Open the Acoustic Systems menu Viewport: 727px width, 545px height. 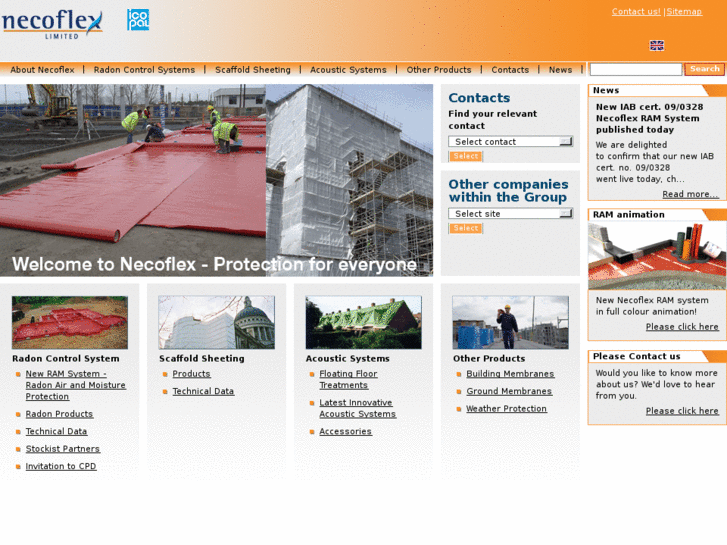point(348,70)
